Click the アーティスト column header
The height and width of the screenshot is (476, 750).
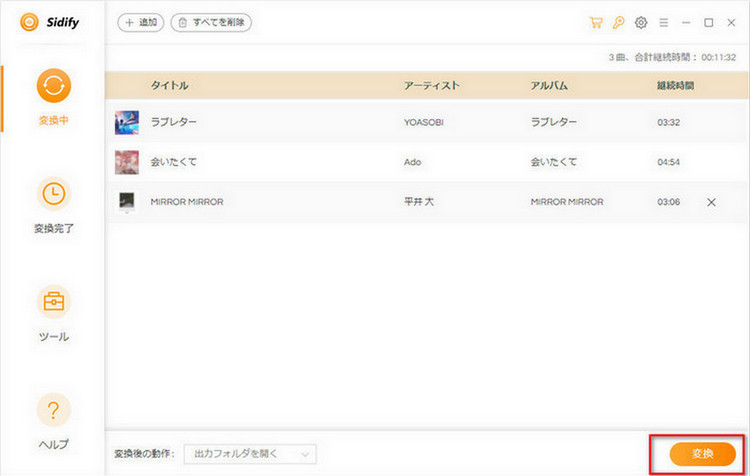tap(432, 86)
